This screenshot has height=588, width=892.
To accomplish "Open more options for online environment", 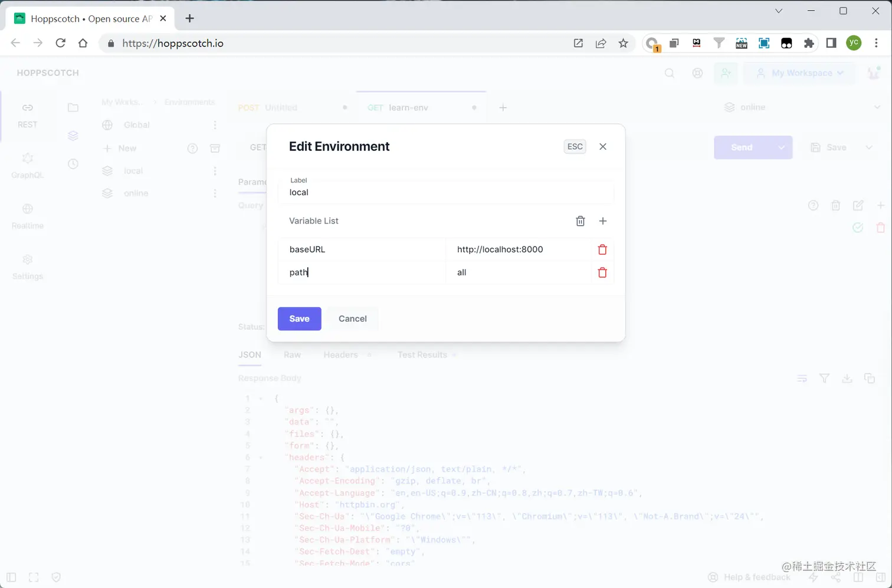I will click(215, 193).
